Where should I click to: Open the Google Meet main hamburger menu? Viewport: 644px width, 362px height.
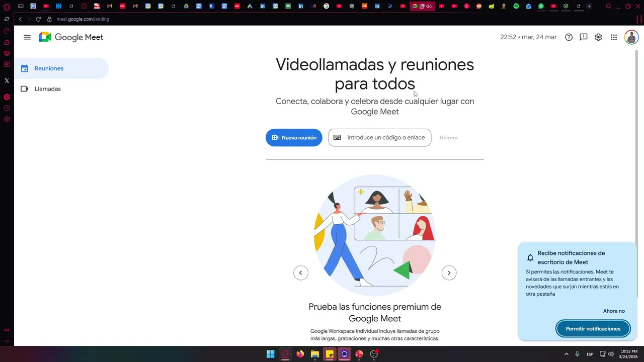(27, 37)
